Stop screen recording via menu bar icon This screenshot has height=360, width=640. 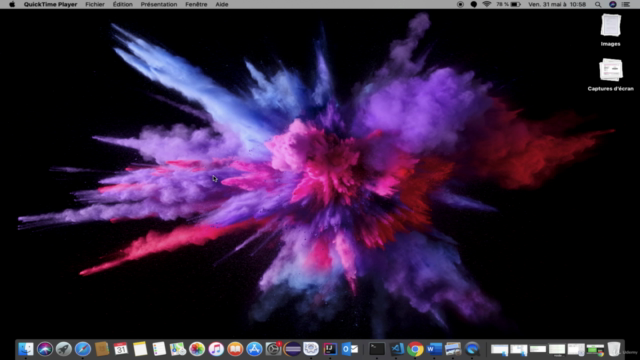(x=460, y=4)
